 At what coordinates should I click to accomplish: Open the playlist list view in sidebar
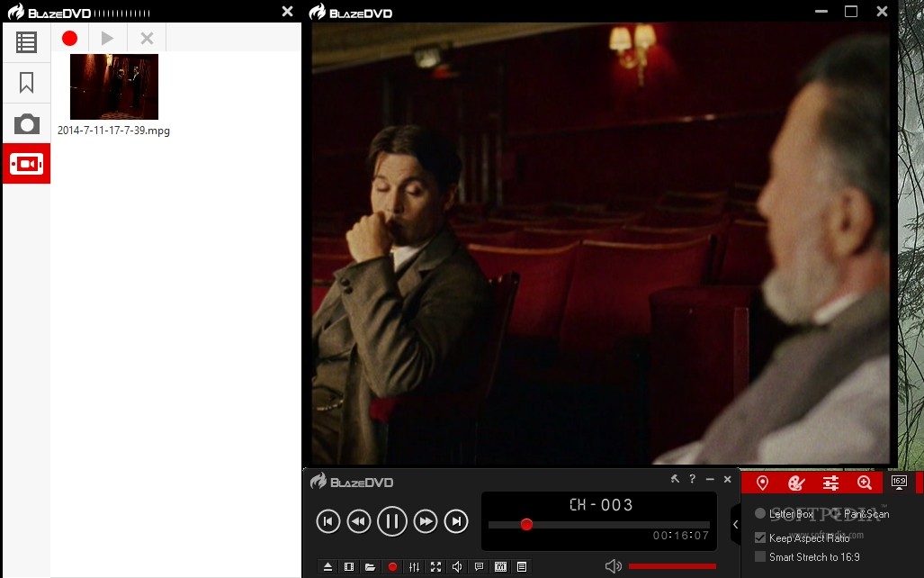[x=26, y=42]
